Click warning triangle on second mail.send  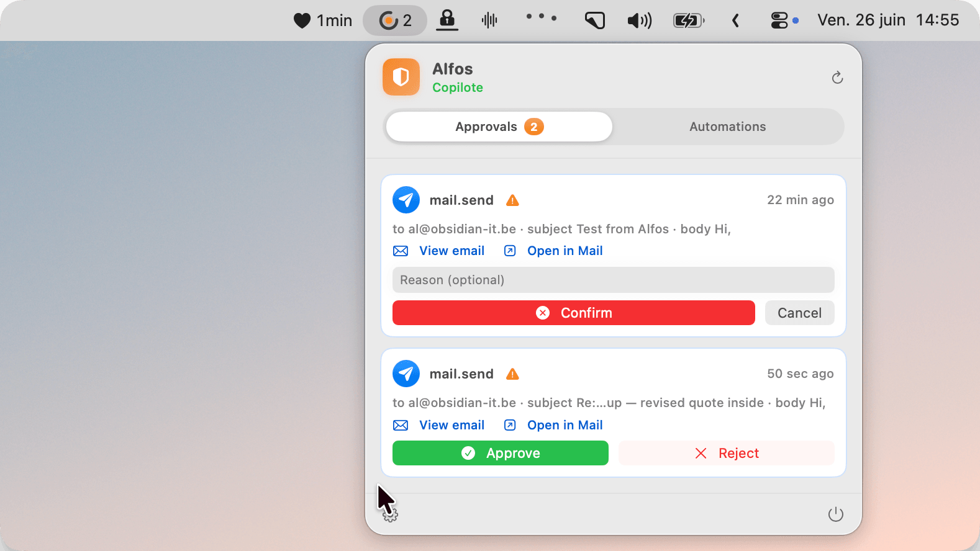(512, 374)
